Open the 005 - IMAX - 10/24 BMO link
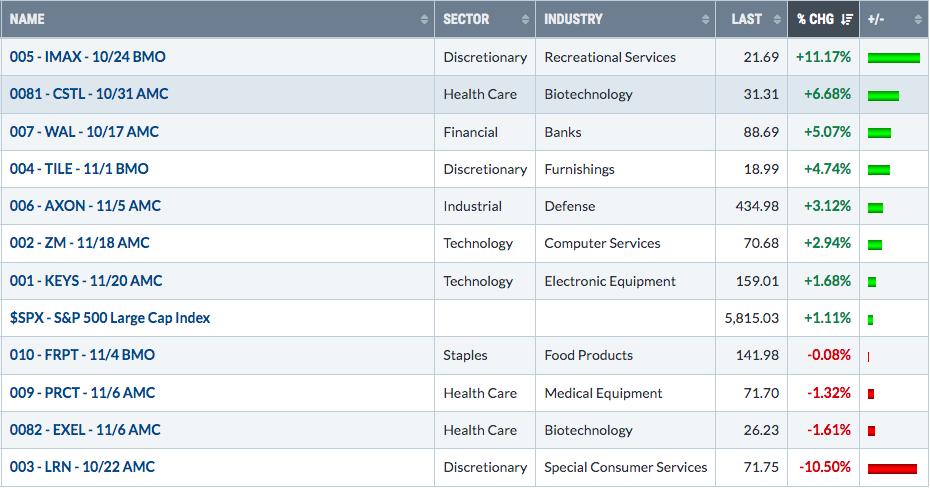 coord(88,57)
